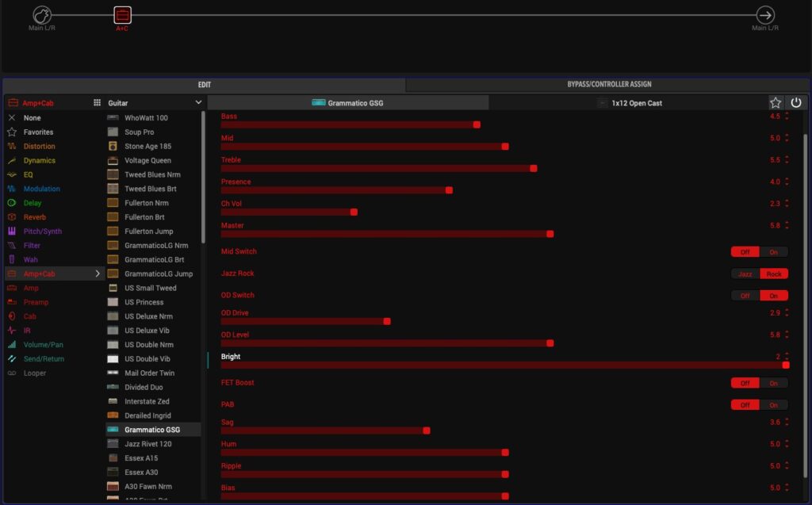Open the 1x12 Open Cast cab tab
Screen dimensions: 812x505
tap(629, 103)
